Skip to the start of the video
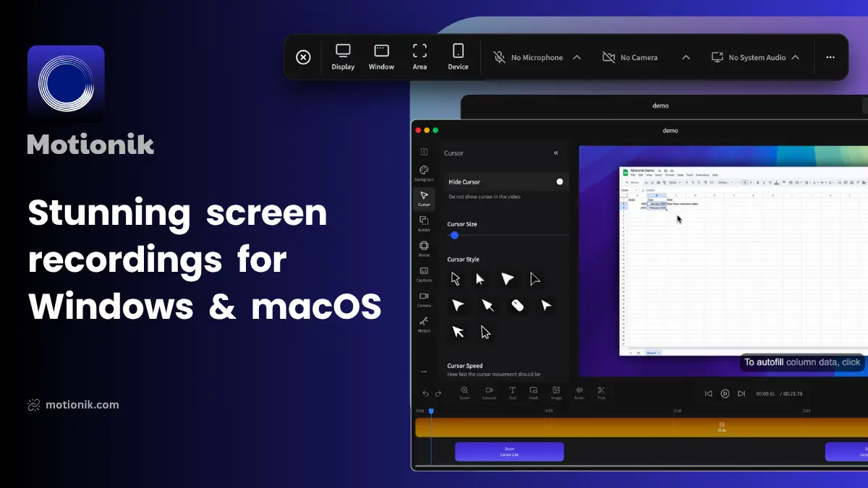 coord(709,393)
